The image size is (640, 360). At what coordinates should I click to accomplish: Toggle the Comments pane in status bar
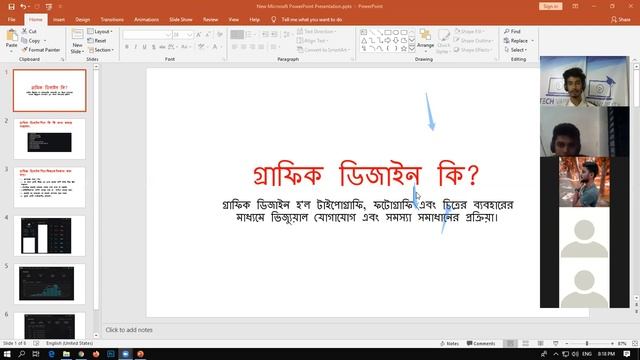481,344
